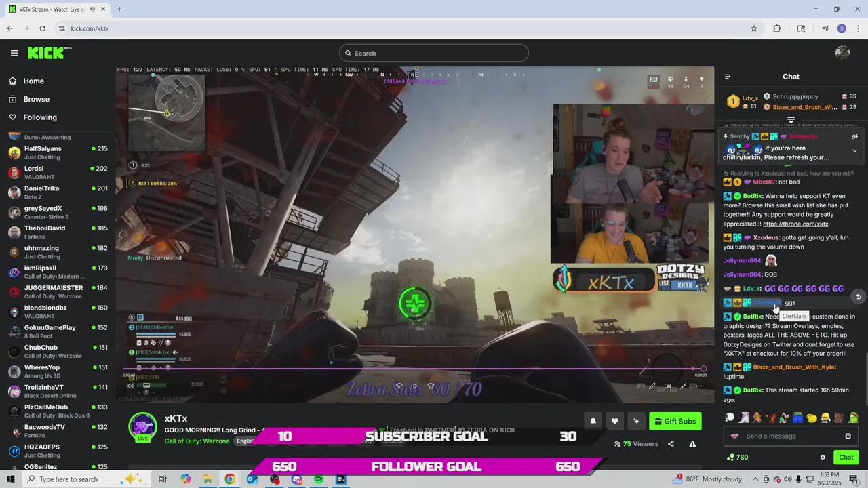Click the Jellyman864 GGS chat message

[x=750, y=274]
